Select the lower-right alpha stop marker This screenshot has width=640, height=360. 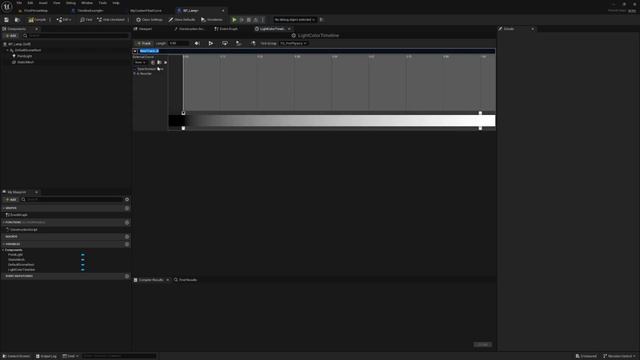coord(480,128)
